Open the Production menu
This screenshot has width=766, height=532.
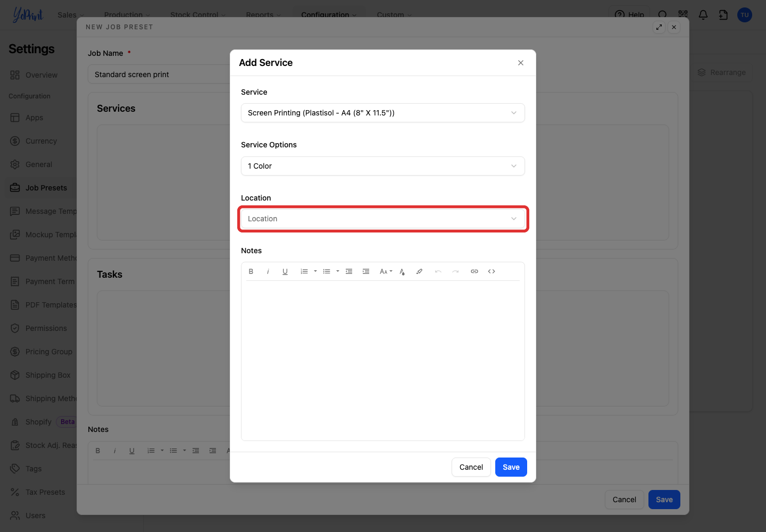[x=127, y=15]
